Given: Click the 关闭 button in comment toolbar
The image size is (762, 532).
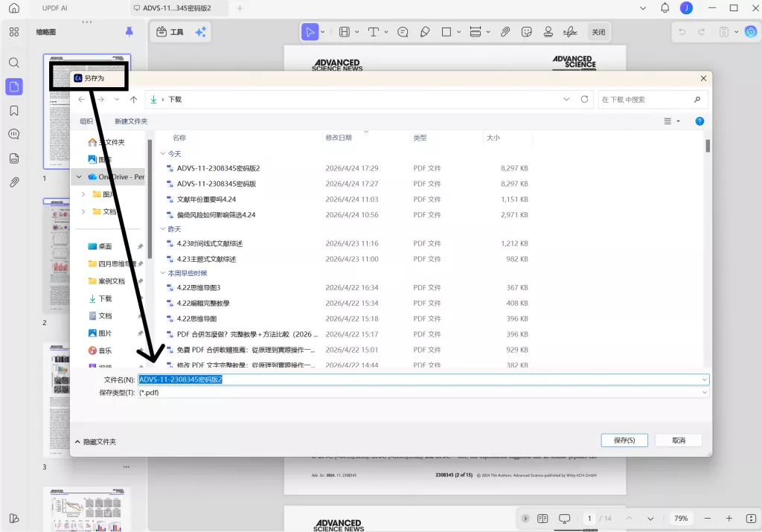Looking at the screenshot, I should [598, 32].
